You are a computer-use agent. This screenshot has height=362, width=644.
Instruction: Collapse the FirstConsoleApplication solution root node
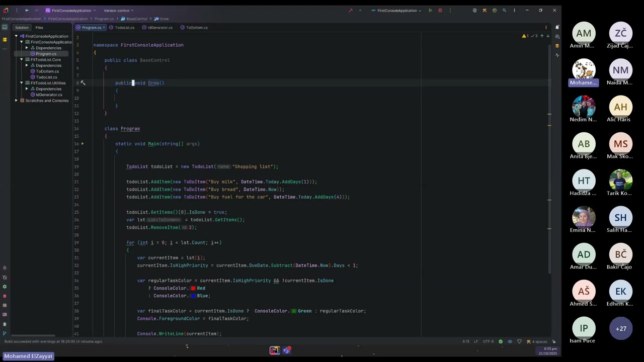(x=16, y=36)
